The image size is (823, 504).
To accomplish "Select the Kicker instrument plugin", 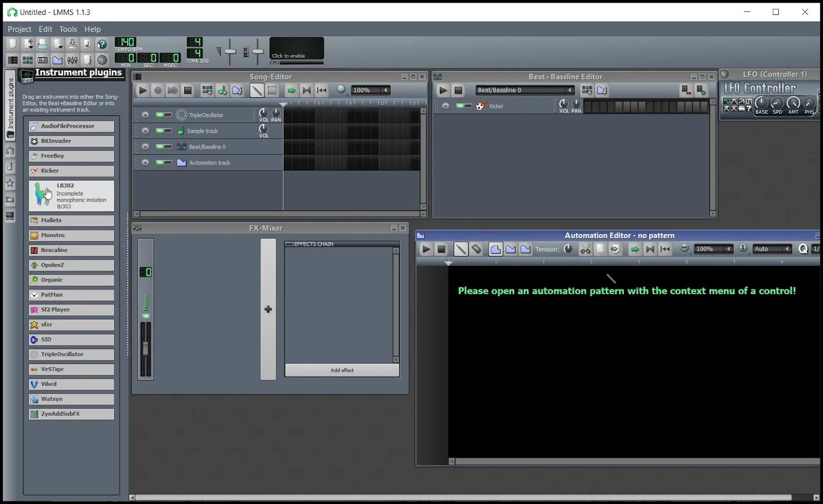I will pos(71,171).
